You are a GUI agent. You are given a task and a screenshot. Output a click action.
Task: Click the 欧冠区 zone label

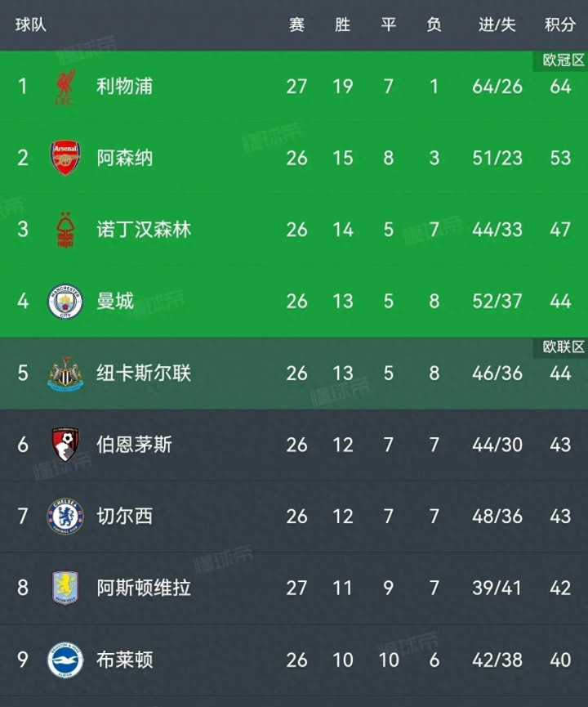[563, 60]
